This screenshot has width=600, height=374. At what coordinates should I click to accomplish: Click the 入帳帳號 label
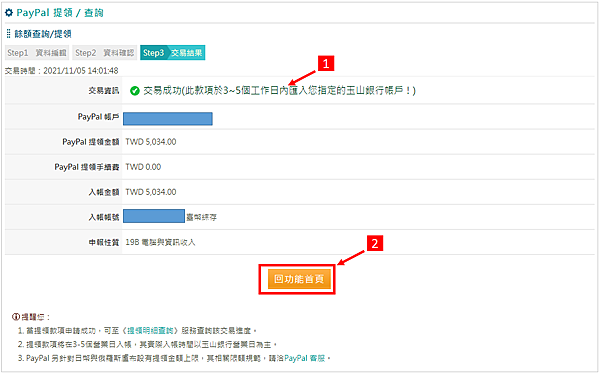click(x=104, y=217)
